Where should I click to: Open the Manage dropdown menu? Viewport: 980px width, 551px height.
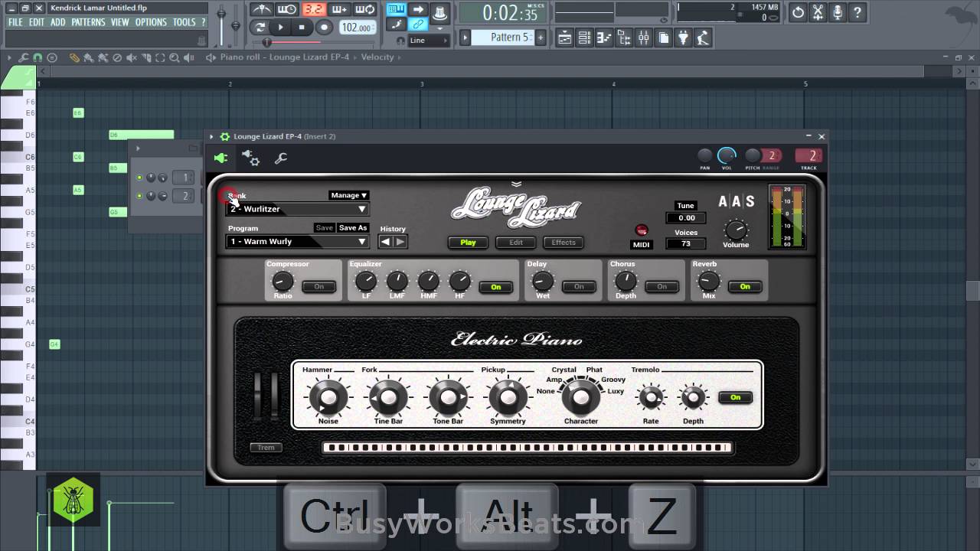coord(349,195)
